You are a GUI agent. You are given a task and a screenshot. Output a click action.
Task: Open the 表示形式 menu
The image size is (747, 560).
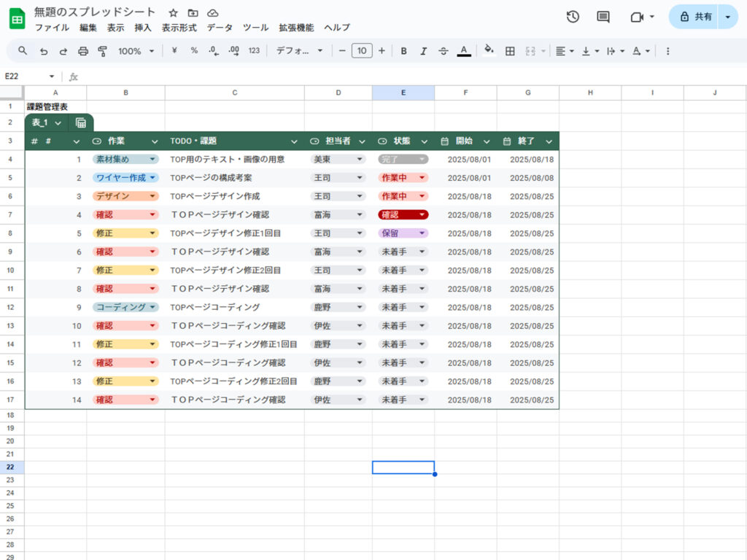click(179, 28)
